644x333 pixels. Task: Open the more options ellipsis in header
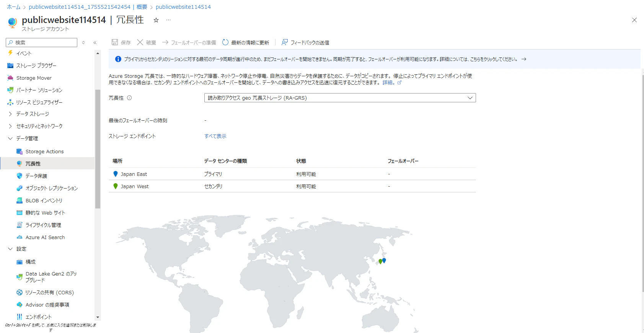click(168, 20)
